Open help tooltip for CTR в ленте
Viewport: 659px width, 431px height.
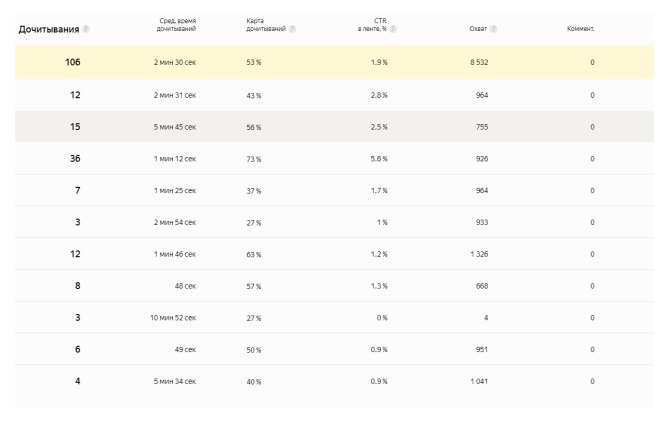[394, 28]
